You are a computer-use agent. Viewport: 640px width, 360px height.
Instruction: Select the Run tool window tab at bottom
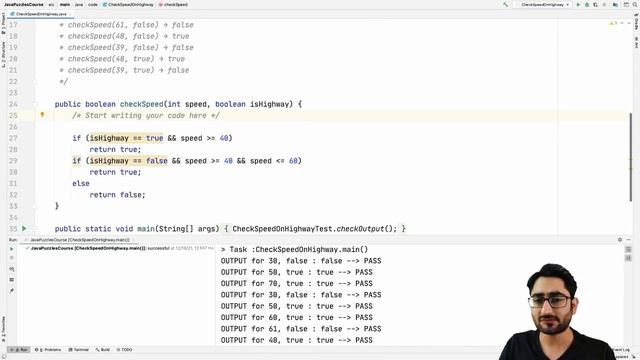tap(19, 350)
